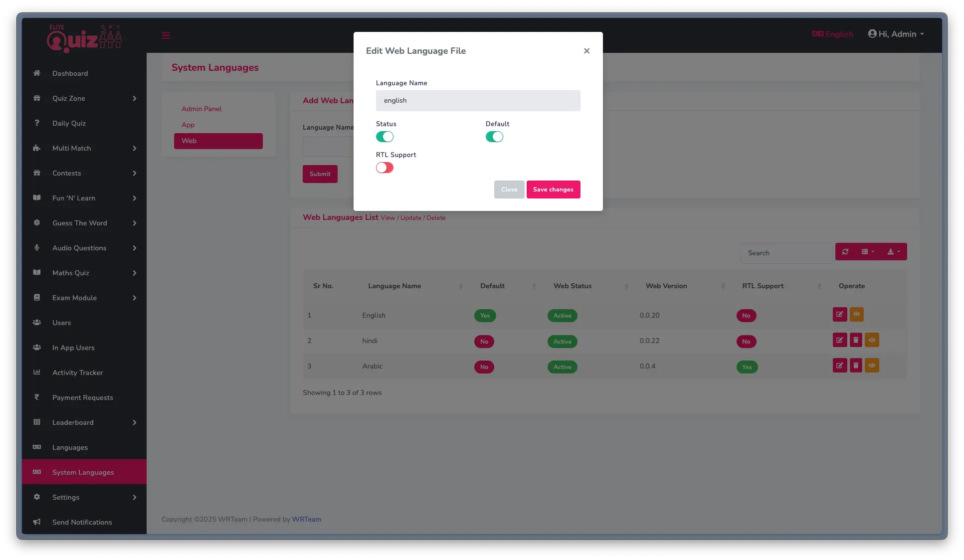The width and height of the screenshot is (964, 560).
Task: Click the hamburger sidebar toggle icon
Action: coord(166,35)
